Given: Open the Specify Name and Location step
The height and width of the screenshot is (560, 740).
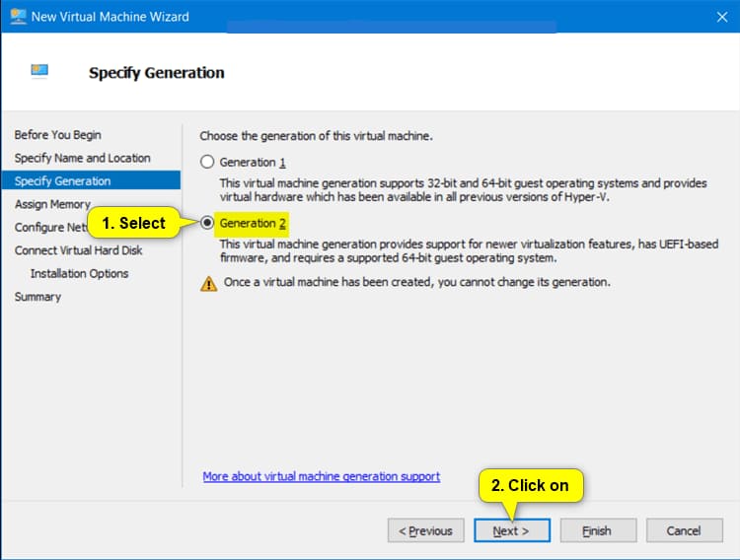Looking at the screenshot, I should (x=82, y=158).
